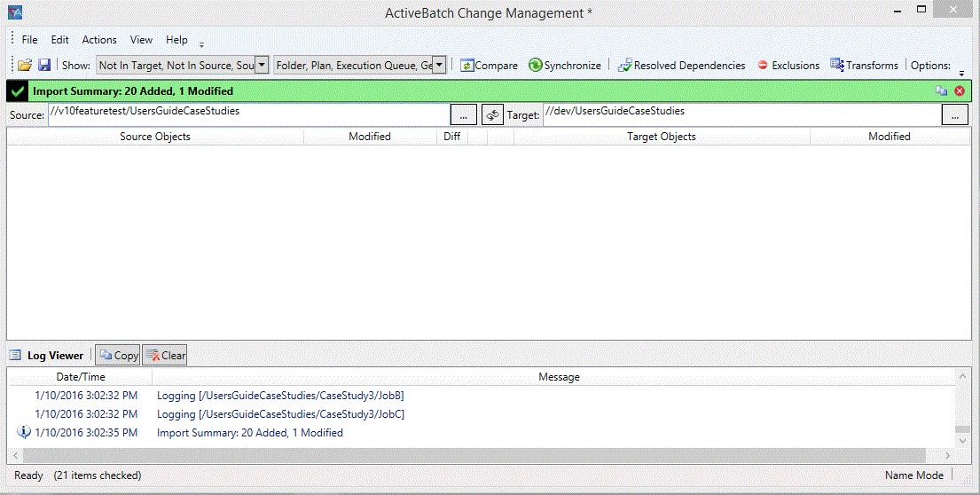
Task: Minimize the Change Management window
Action: click(898, 12)
